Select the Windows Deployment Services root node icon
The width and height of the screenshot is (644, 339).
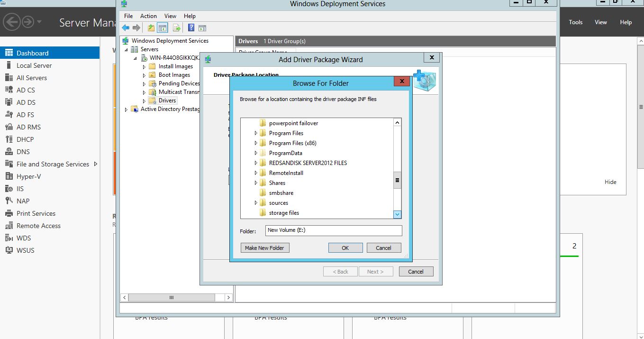coord(126,41)
